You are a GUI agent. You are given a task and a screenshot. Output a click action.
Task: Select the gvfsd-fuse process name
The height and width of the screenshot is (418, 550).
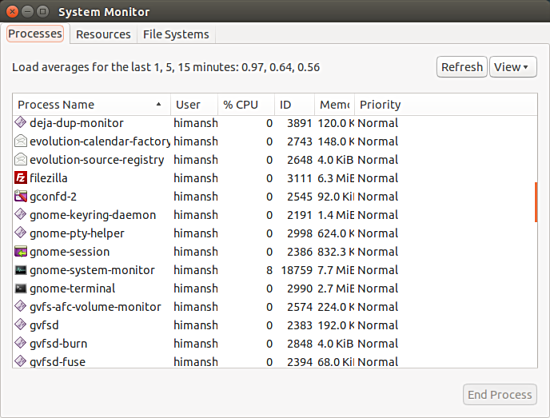click(58, 362)
